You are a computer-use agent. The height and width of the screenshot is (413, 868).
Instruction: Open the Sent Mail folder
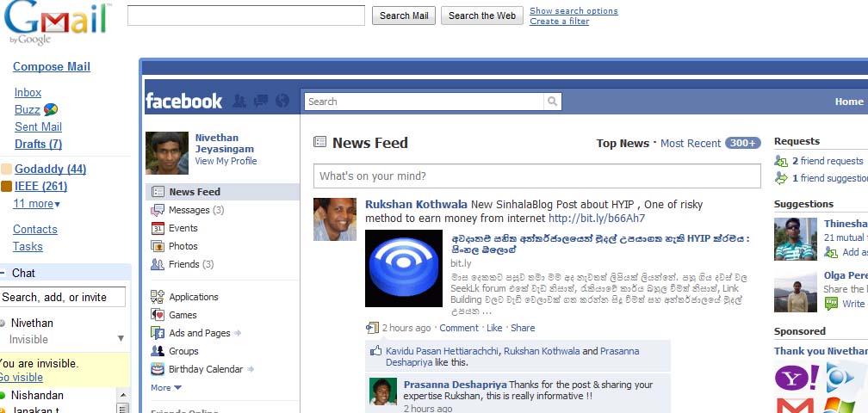pos(38,126)
